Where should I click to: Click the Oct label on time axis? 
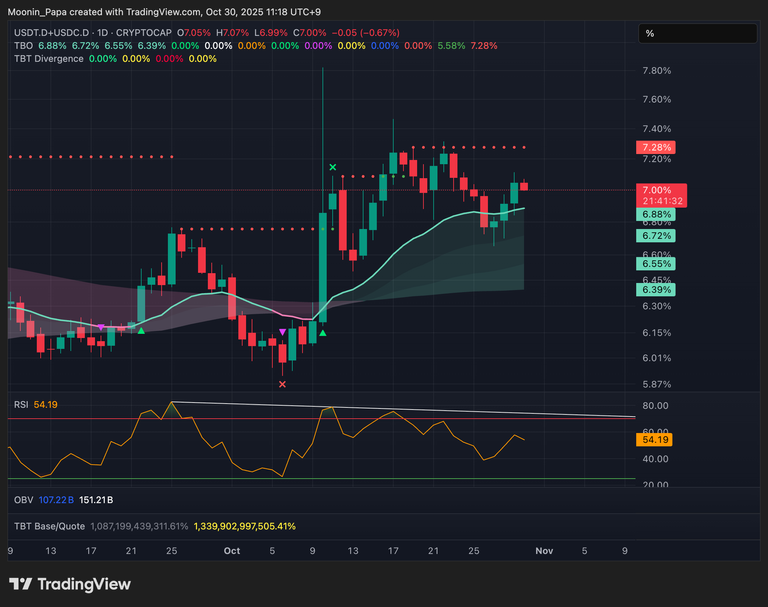point(232,550)
